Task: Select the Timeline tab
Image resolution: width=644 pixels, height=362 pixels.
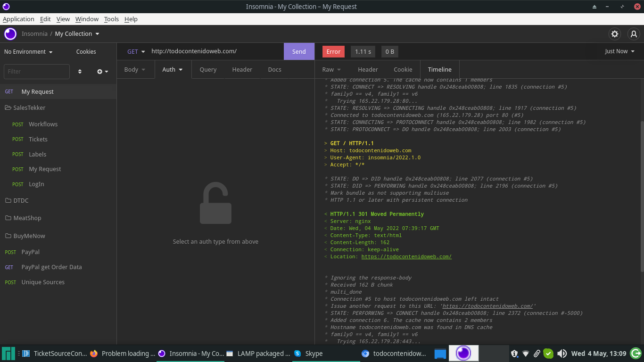Action: 439,70
